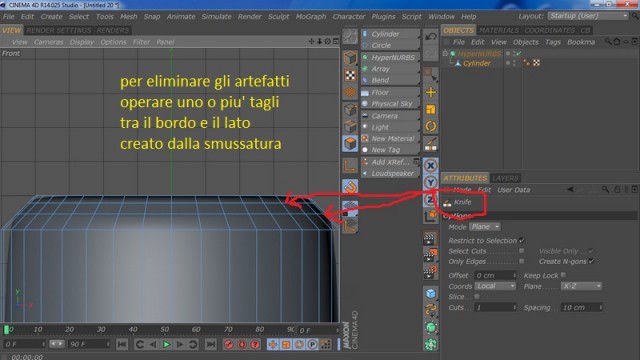640x360 pixels.
Task: Create a New Material from the palette
Action: tap(390, 139)
